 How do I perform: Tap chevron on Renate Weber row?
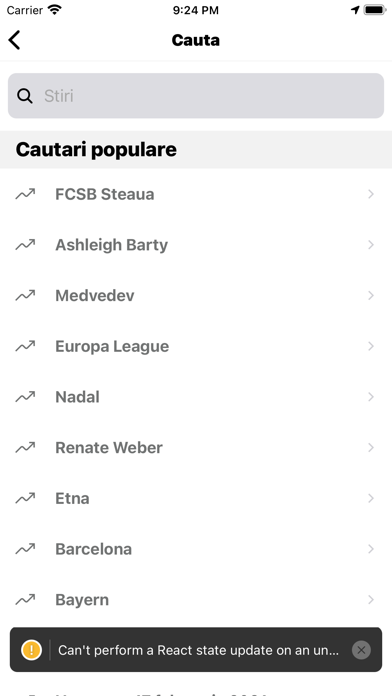371,447
